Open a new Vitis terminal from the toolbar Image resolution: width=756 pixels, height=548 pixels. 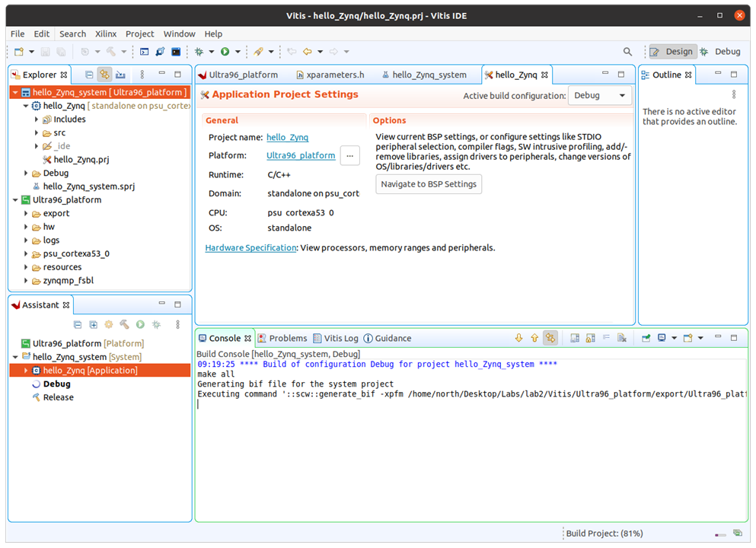(175, 52)
